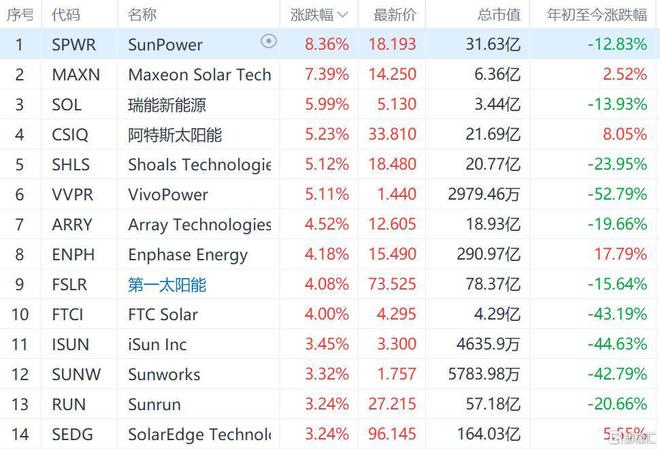Open the Maxeon Solar Tech row
This screenshot has width=660, height=449.
330,74
